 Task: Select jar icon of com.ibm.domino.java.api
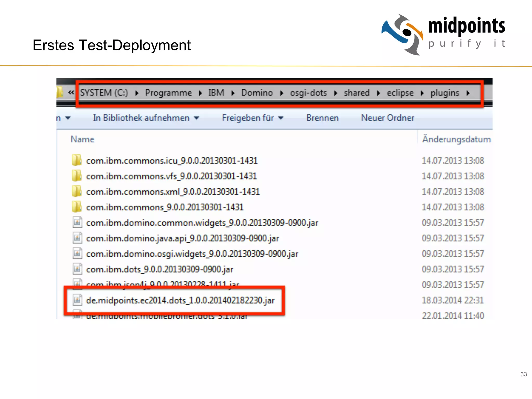coord(77,238)
